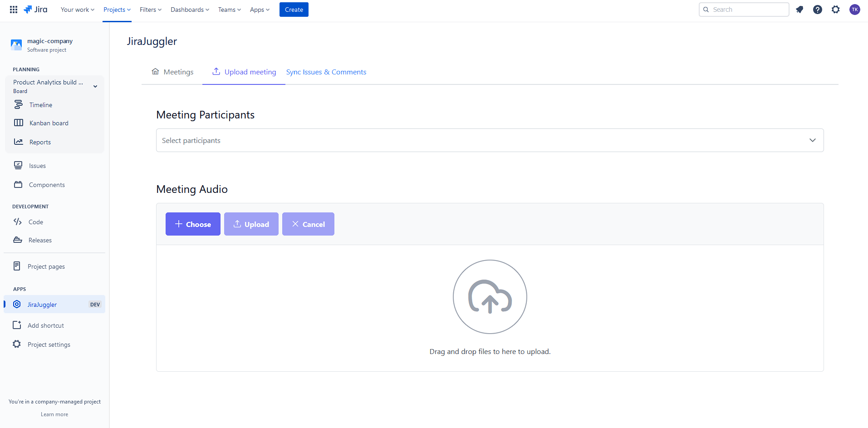Click the Code icon in sidebar
The image size is (868, 428).
point(18,221)
